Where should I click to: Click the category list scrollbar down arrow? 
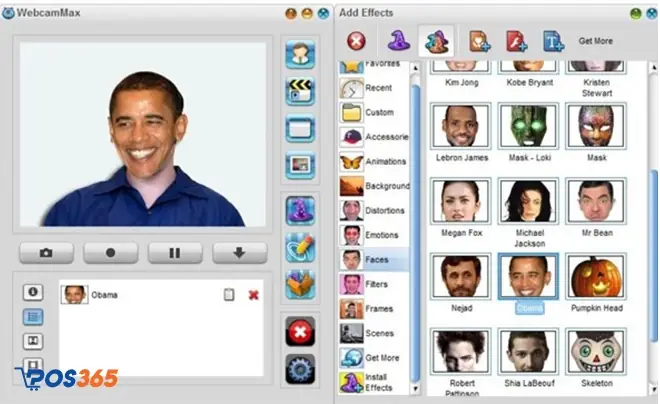pyautogui.click(x=415, y=388)
